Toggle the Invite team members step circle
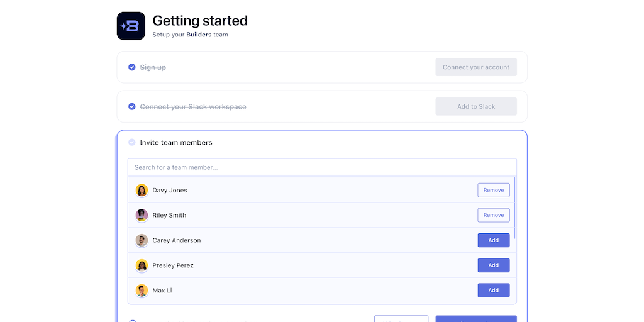644x322 pixels. (x=132, y=142)
